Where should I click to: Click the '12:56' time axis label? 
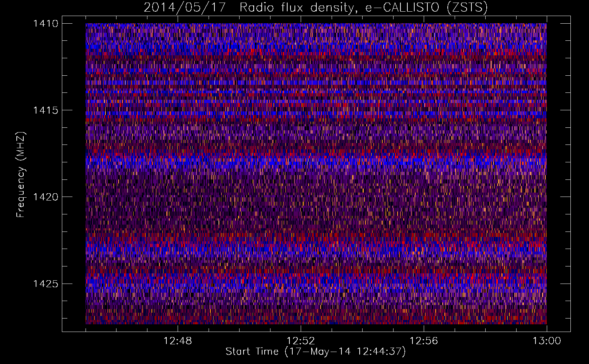[424, 341]
